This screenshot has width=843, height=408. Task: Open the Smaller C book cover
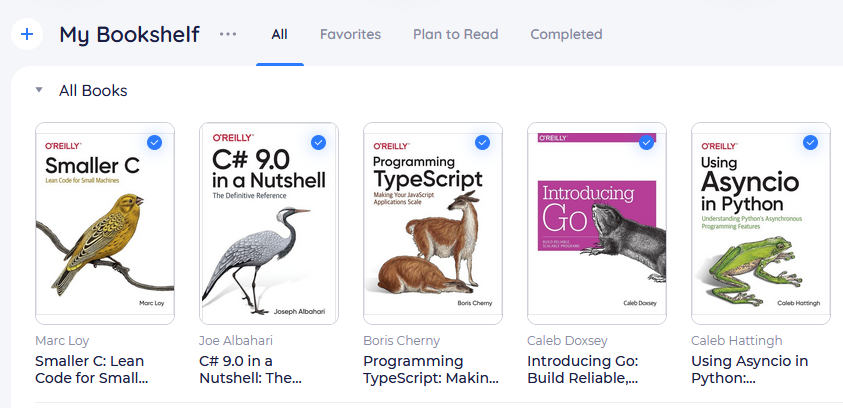click(x=105, y=224)
